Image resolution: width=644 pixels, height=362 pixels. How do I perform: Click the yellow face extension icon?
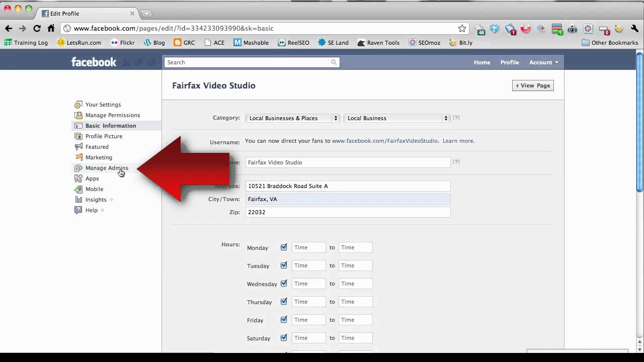619,29
